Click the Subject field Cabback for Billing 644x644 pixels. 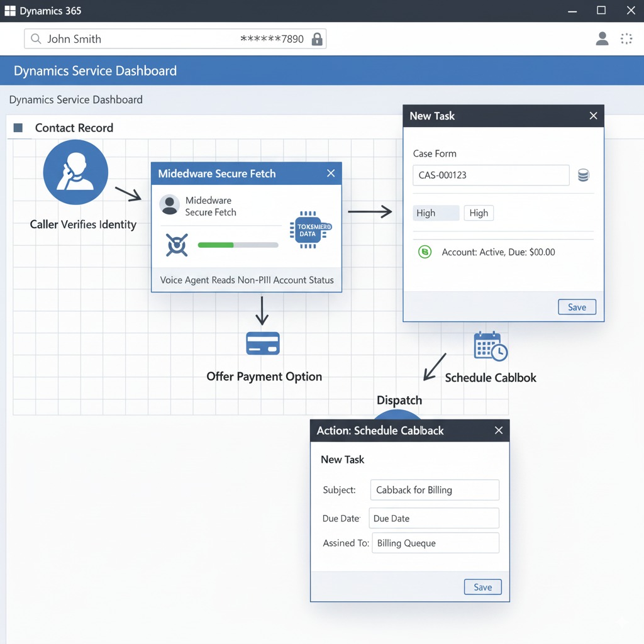coord(435,490)
